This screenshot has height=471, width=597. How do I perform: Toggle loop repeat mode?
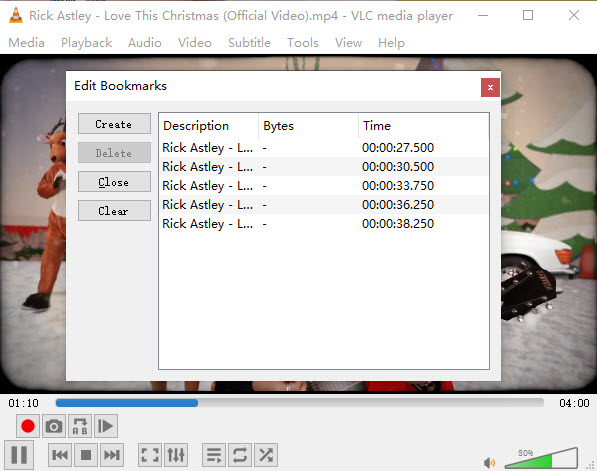click(x=240, y=455)
